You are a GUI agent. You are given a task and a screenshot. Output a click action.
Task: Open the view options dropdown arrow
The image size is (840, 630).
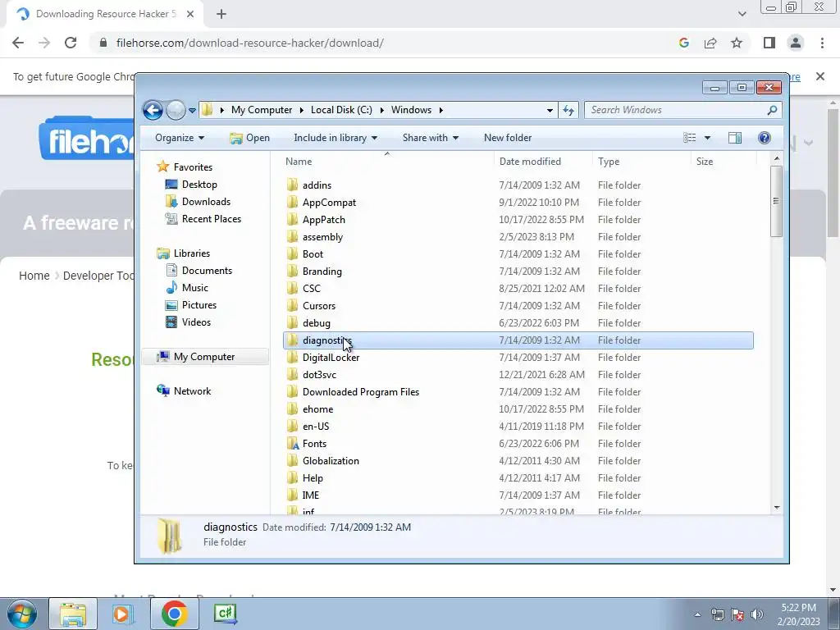tap(707, 138)
